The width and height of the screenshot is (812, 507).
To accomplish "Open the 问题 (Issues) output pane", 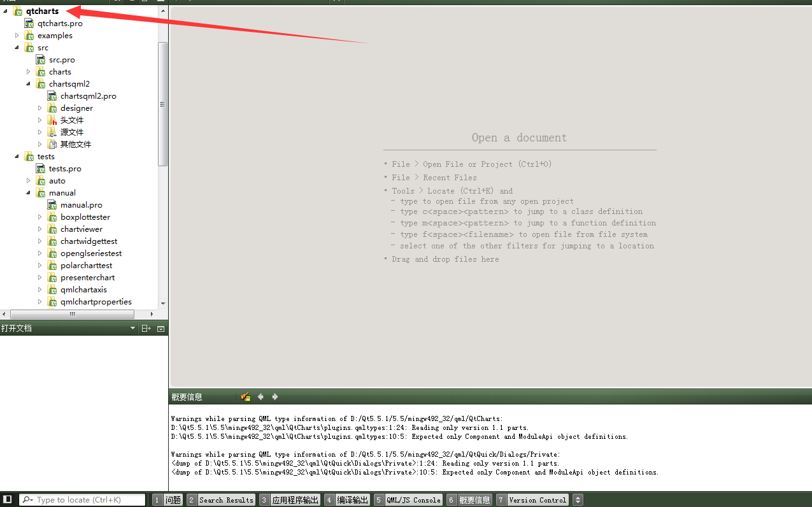I will click(168, 500).
